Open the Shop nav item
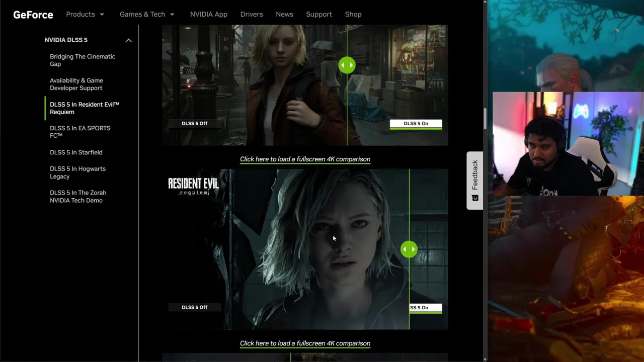Screen dimensions: 644x362 [x=353, y=14]
